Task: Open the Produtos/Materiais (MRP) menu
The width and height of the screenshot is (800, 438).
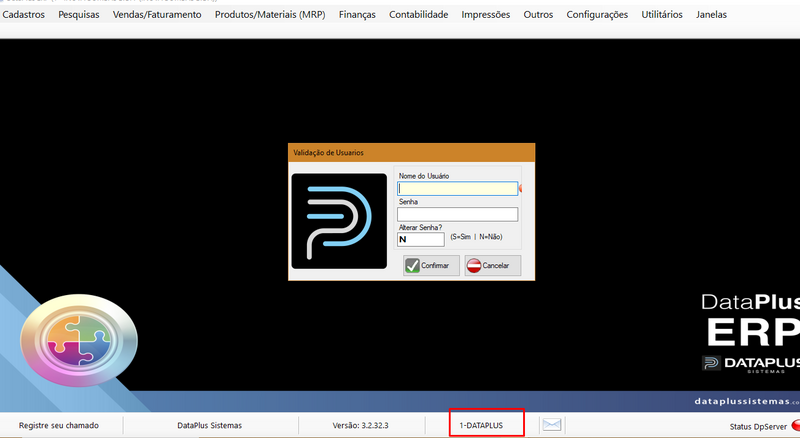Action: click(270, 15)
